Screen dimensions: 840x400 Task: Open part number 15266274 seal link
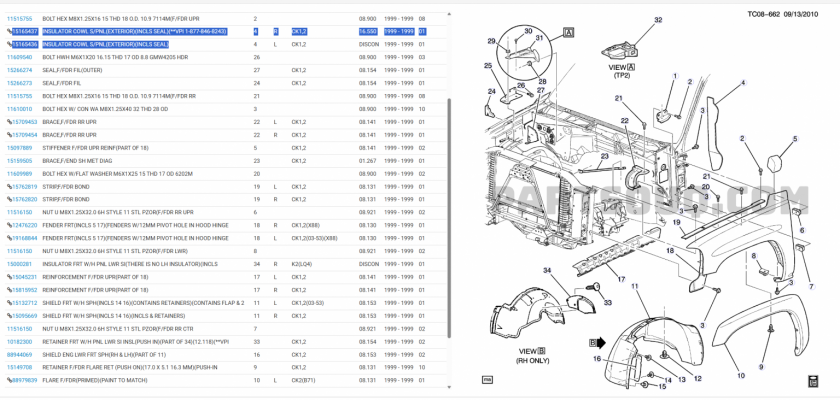(19, 70)
